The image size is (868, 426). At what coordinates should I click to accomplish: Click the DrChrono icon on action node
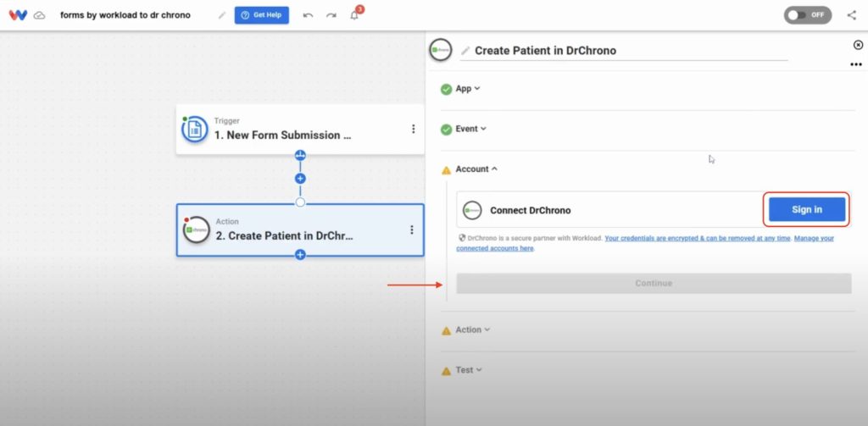coord(197,230)
